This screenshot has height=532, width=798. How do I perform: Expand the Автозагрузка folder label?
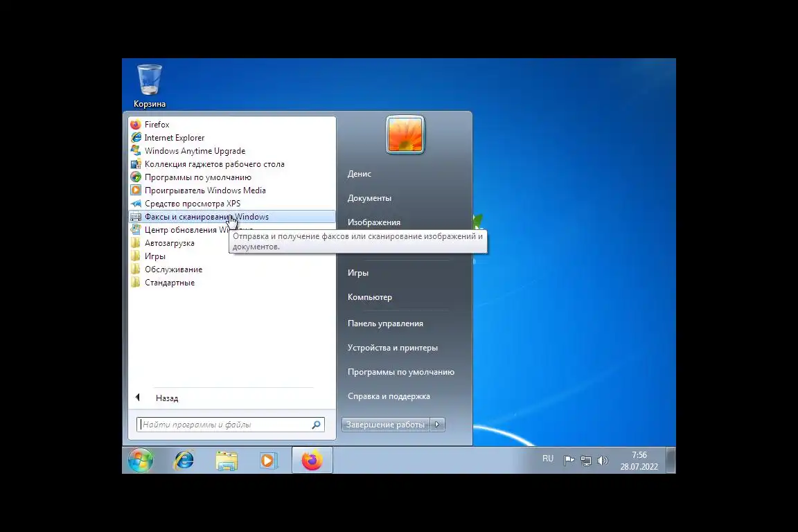170,243
